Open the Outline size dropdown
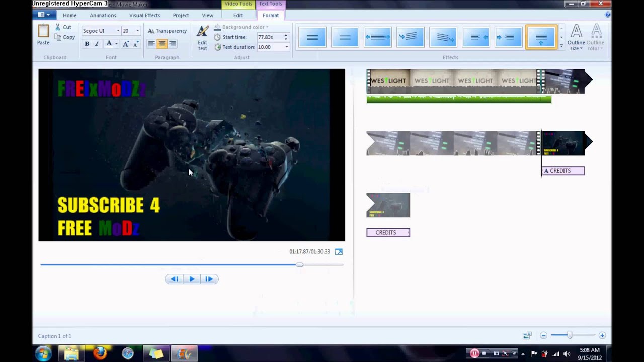 click(576, 38)
